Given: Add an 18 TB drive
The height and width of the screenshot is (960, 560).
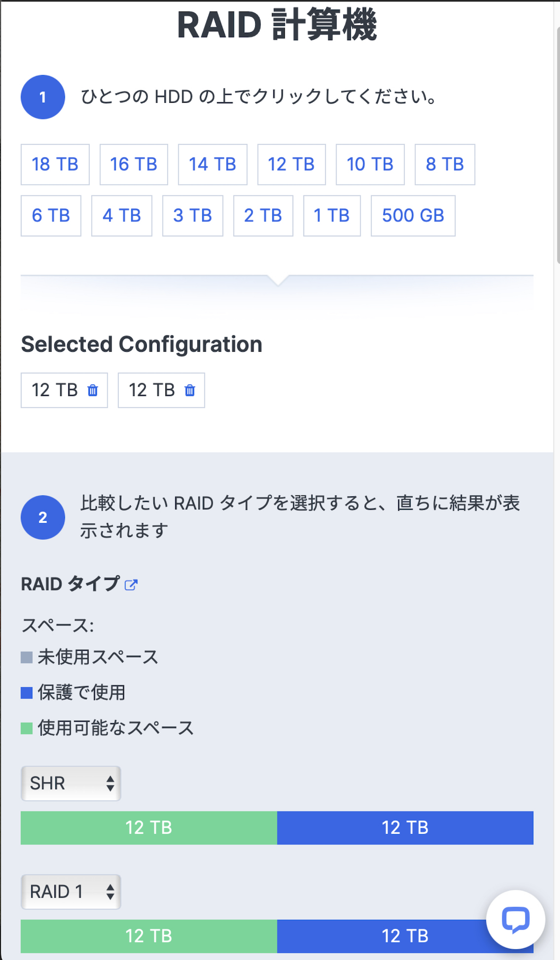Looking at the screenshot, I should click(55, 165).
